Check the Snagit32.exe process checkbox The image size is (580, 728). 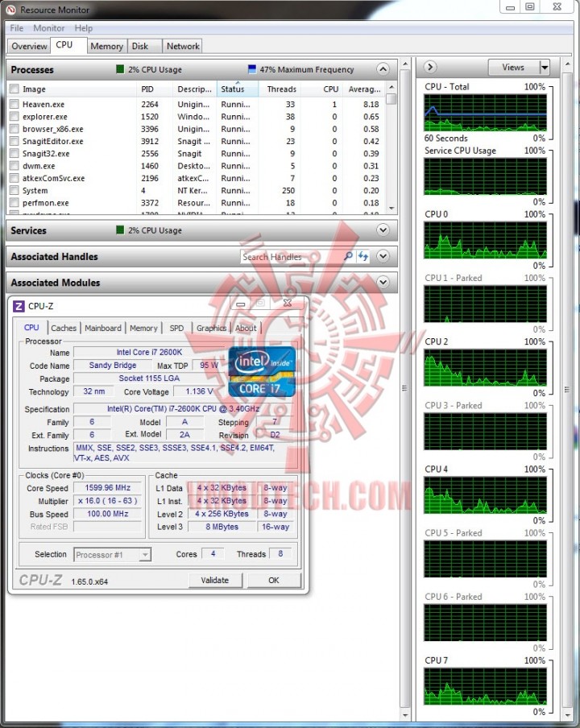point(14,153)
